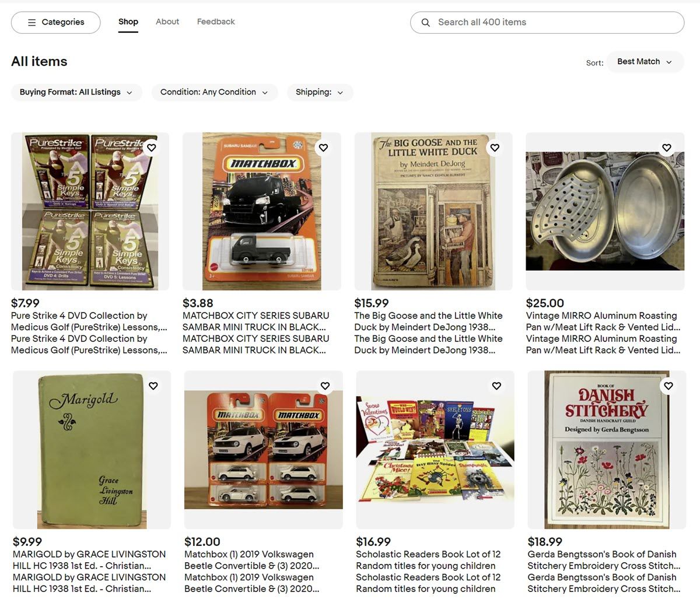Heart the Scholastic Readers book lot
This screenshot has height=603, width=700.
pyautogui.click(x=496, y=385)
